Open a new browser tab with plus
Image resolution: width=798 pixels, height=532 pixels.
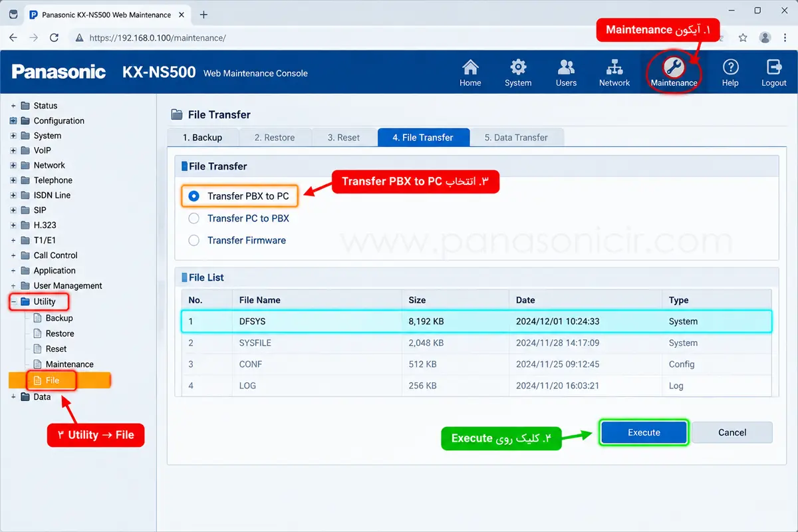(x=203, y=15)
